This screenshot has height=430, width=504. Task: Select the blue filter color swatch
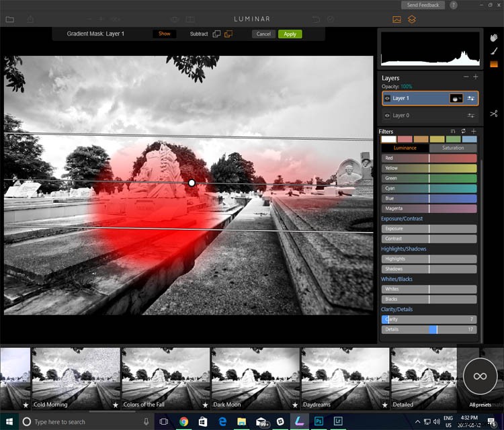[x=469, y=139]
